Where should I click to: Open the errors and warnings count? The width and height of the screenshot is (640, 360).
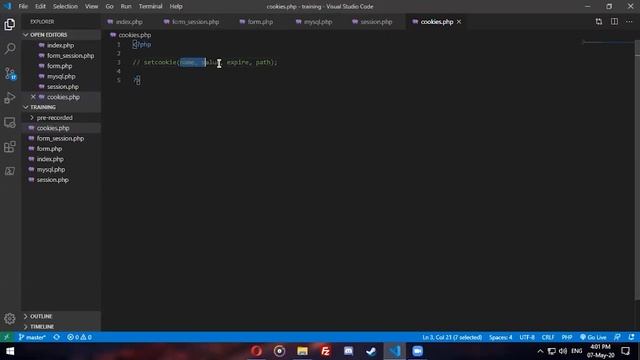coord(79,337)
